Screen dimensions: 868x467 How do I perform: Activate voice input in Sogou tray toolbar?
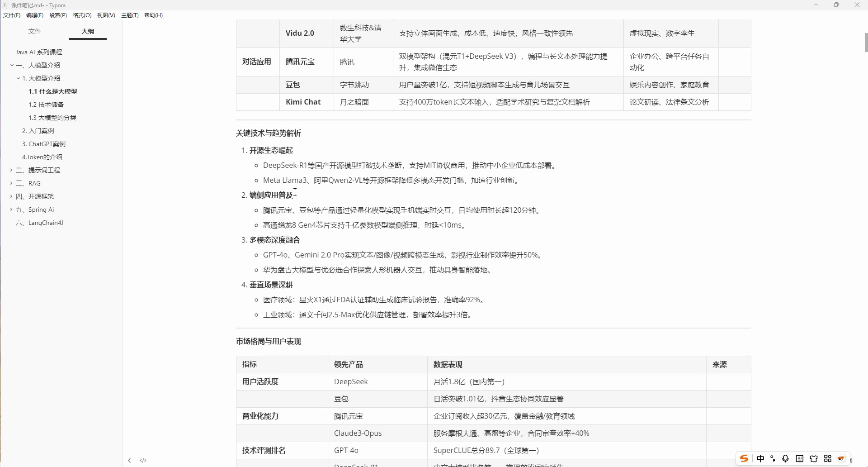pos(786,458)
